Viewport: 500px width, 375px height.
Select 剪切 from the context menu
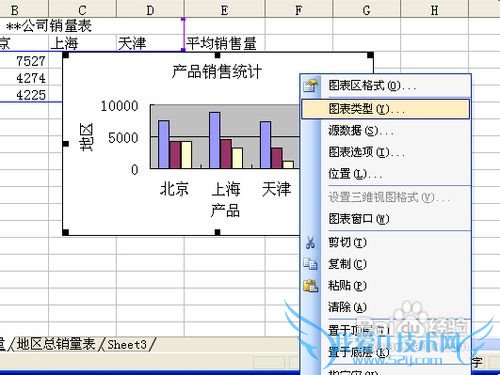coord(386,242)
